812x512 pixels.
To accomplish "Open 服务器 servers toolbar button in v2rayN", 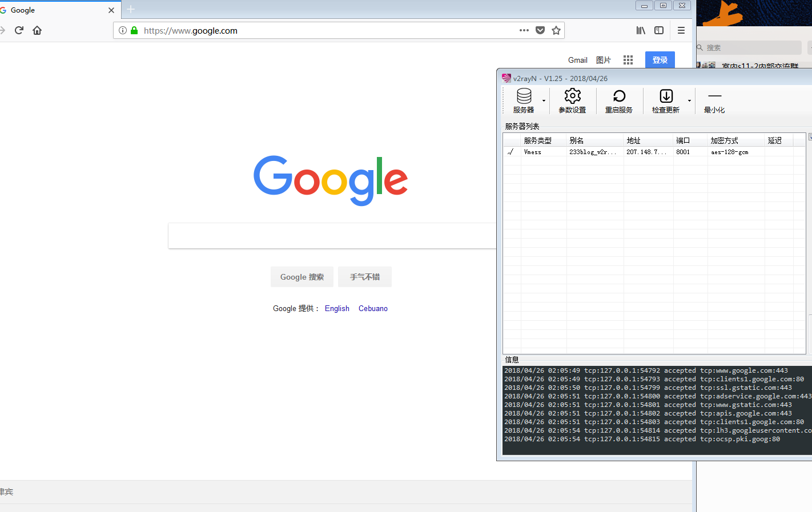I will 524,101.
